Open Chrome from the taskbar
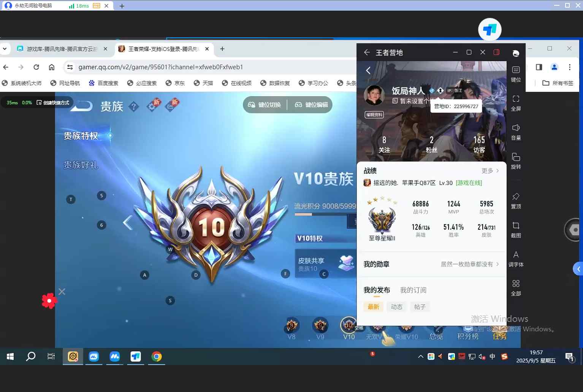Viewport: 583px width, 392px height. 157,356
